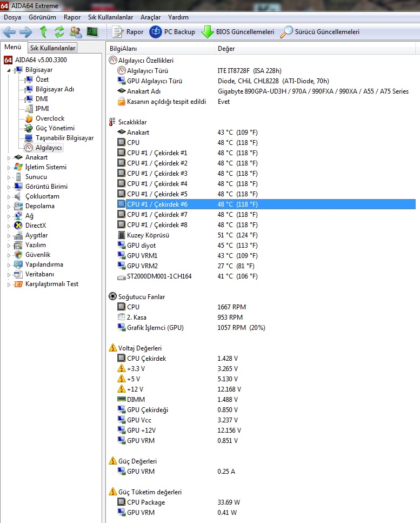This screenshot has height=523, width=420.
Task: Expand the Anakart tree node
Action: [x=9, y=158]
